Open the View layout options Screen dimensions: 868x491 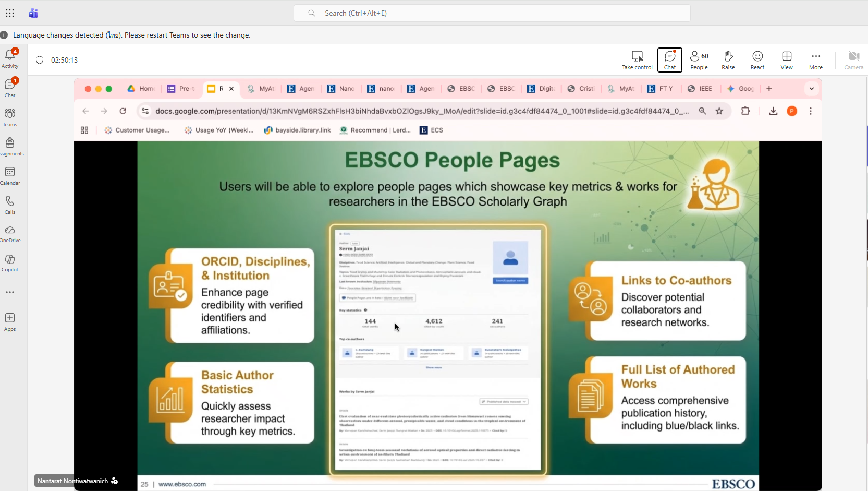[787, 59]
